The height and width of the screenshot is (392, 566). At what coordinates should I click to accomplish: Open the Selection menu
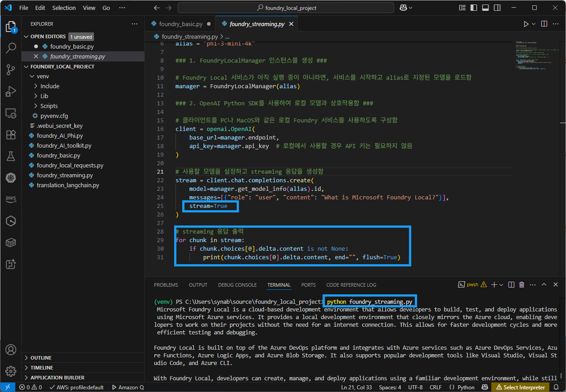point(64,8)
